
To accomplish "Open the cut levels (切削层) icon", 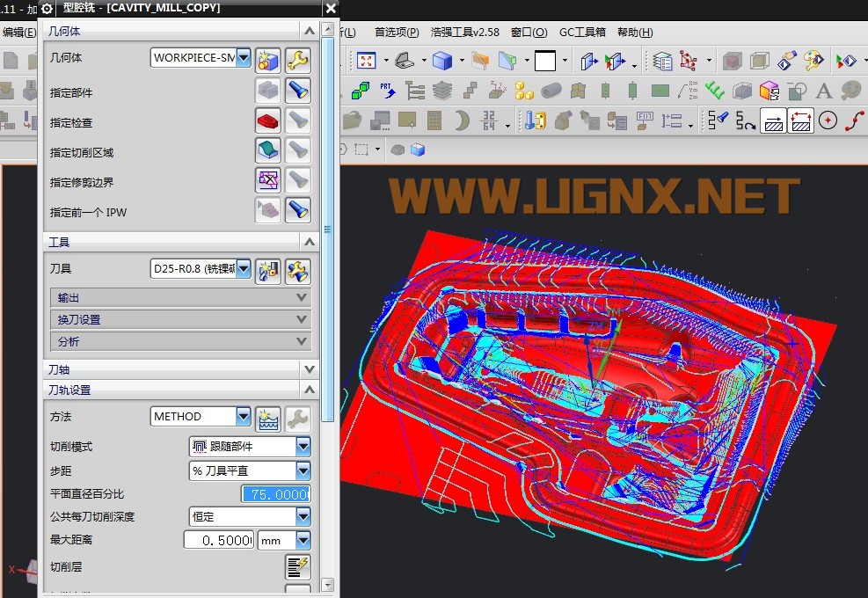I will tap(298, 567).
